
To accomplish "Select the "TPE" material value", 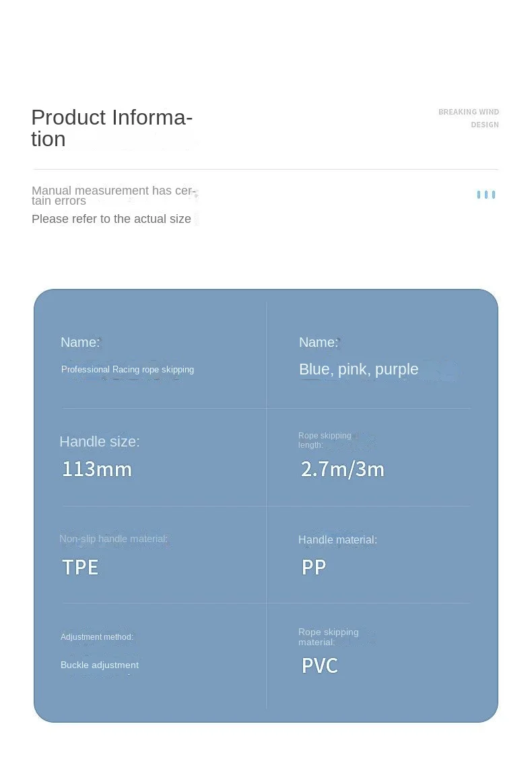I will pyautogui.click(x=80, y=567).
